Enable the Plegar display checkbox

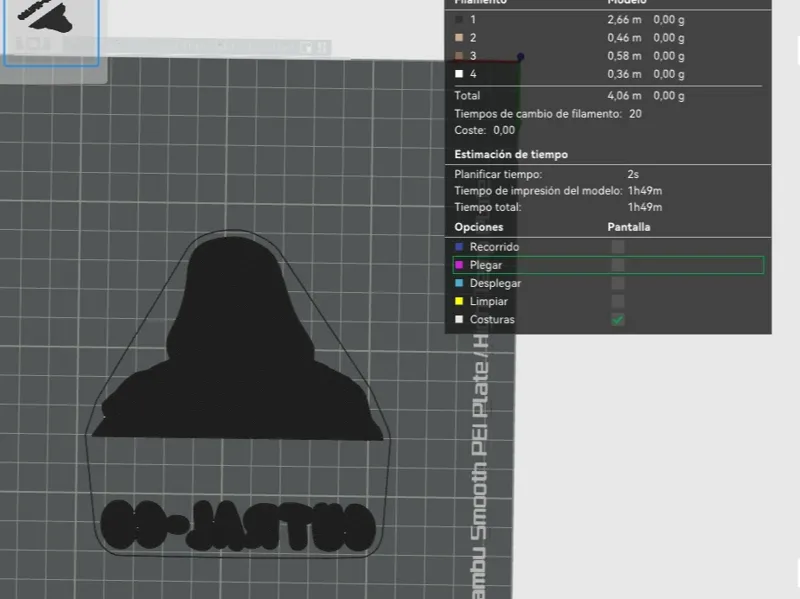tap(618, 265)
